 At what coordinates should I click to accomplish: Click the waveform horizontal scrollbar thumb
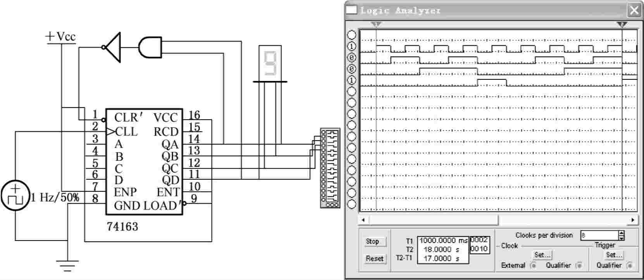pyautogui.click(x=434, y=220)
